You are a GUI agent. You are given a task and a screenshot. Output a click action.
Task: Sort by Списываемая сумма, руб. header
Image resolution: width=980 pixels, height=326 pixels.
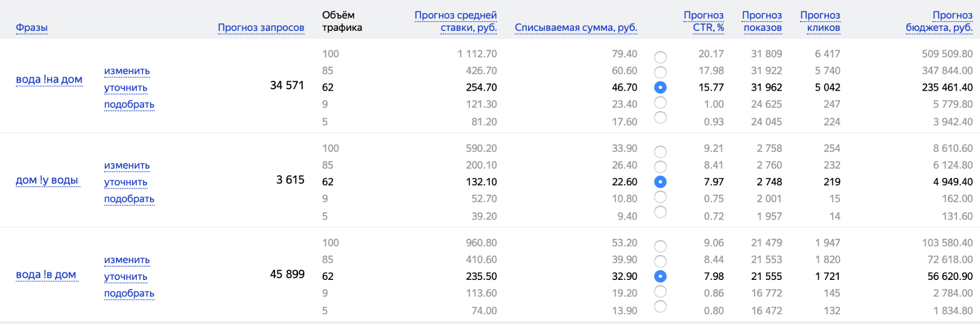576,27
